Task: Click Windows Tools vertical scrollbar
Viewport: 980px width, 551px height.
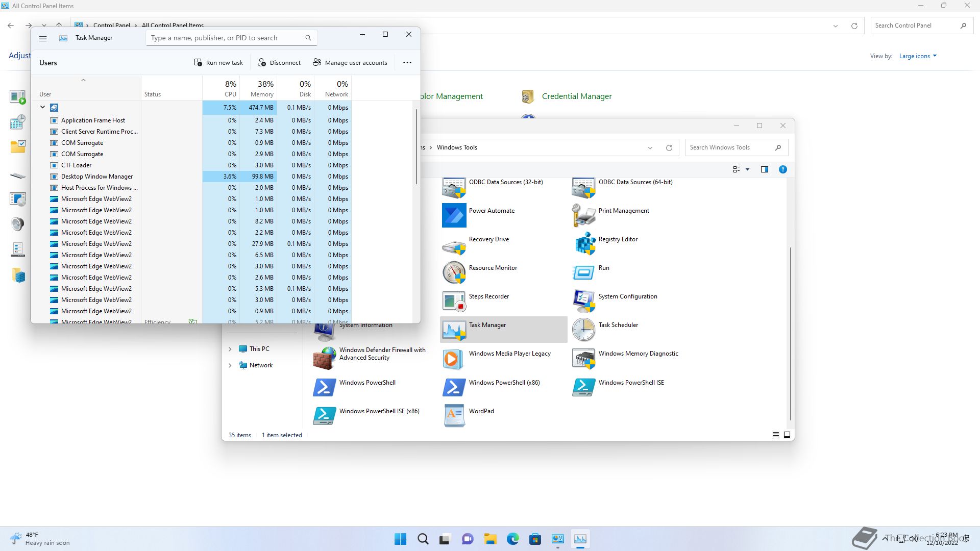Action: tap(791, 334)
